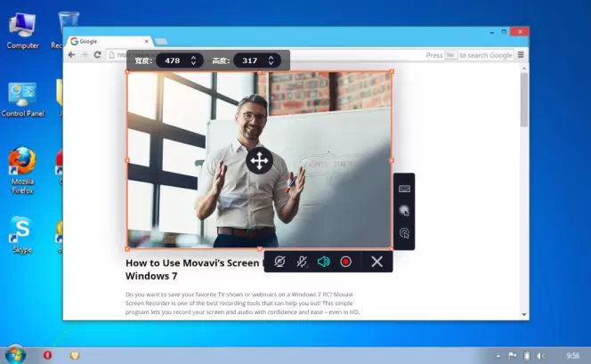Toggle the highlight cursor icon

click(404, 211)
